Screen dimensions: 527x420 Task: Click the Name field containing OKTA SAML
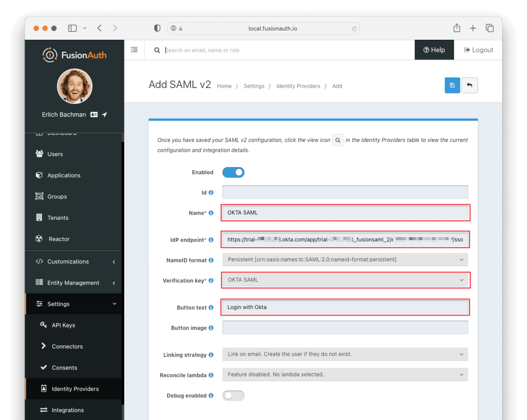[345, 212]
